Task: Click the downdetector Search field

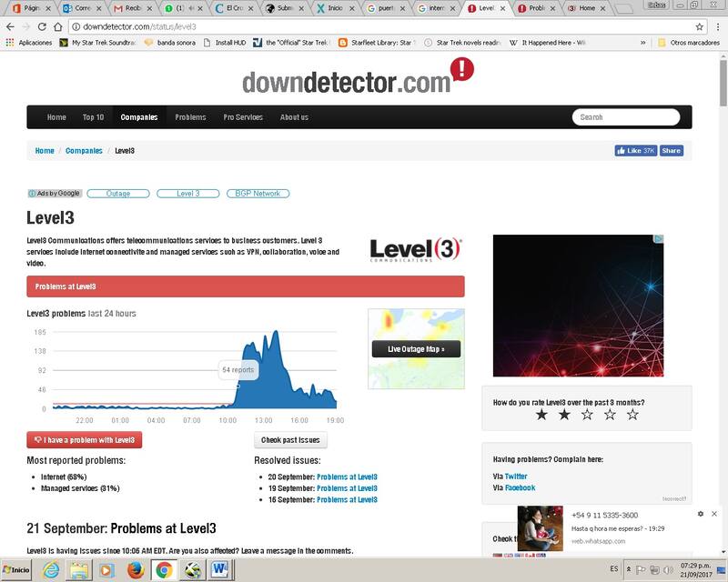Action: pyautogui.click(x=626, y=117)
